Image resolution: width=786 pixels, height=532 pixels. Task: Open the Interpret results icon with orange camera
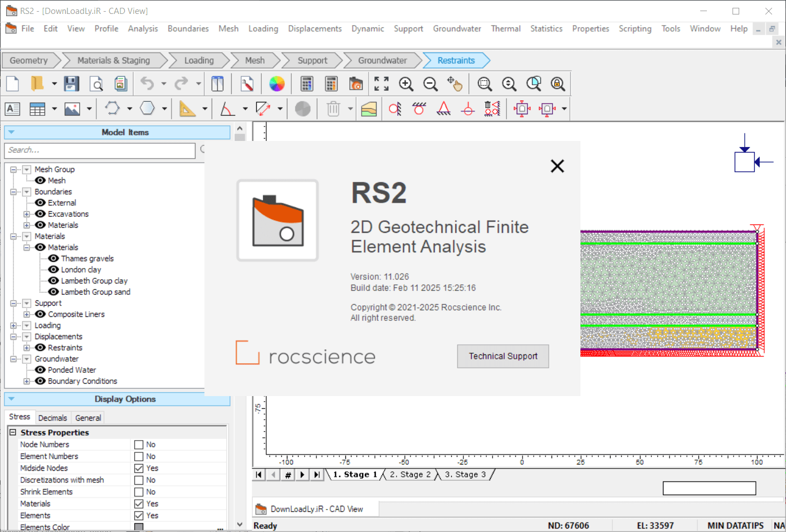356,84
